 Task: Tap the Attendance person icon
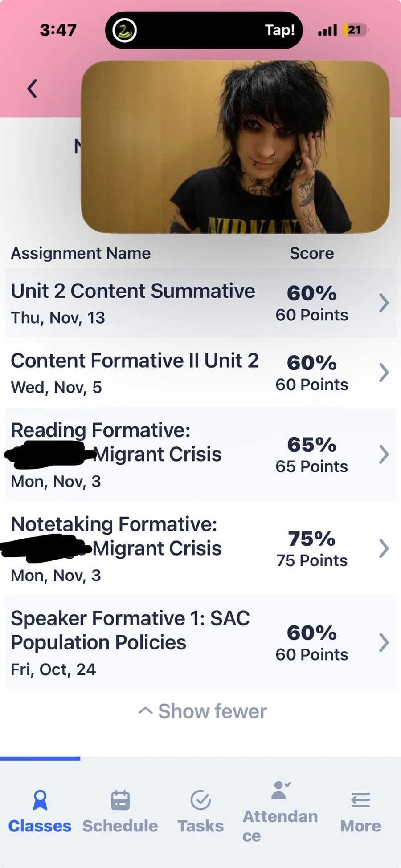coord(280,791)
